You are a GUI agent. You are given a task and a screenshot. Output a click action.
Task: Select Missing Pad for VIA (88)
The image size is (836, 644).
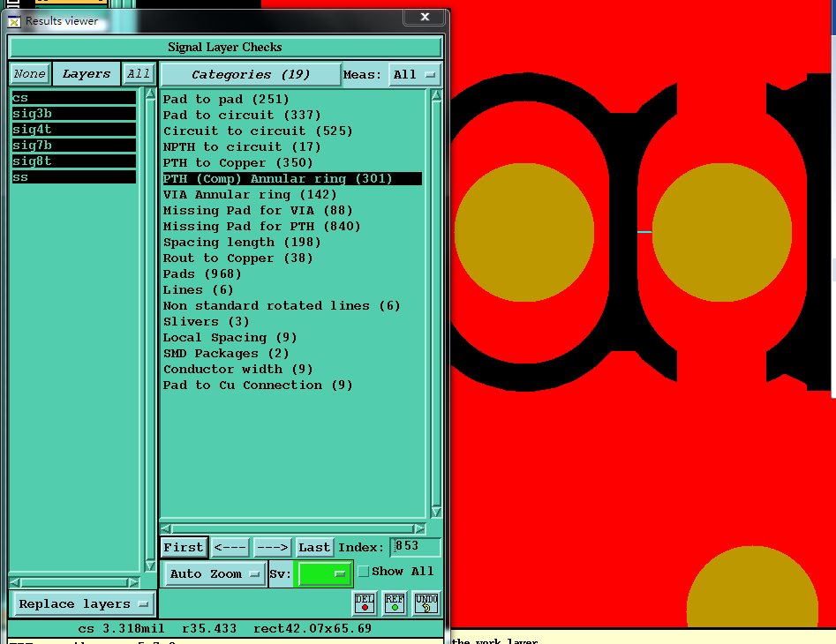pyautogui.click(x=258, y=211)
